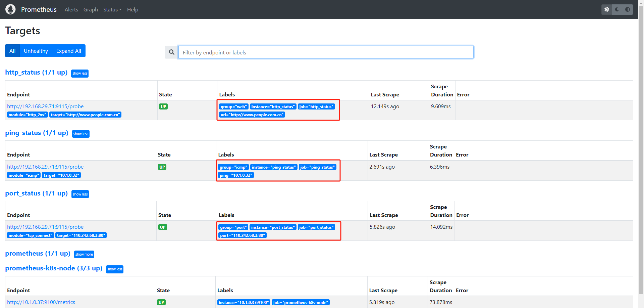The image size is (644, 308).
Task: Open the Alerts page
Action: click(x=71, y=9)
